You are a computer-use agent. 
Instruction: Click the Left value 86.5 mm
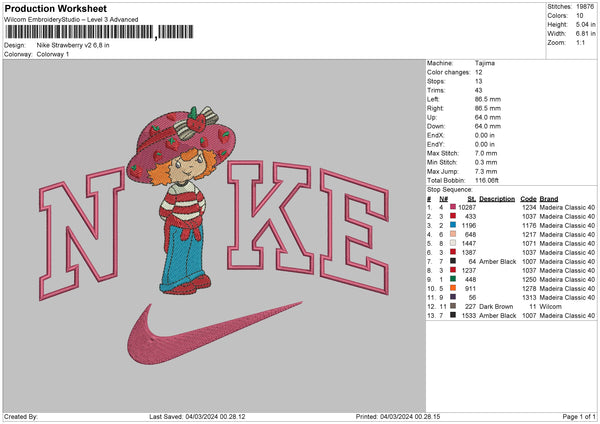488,99
